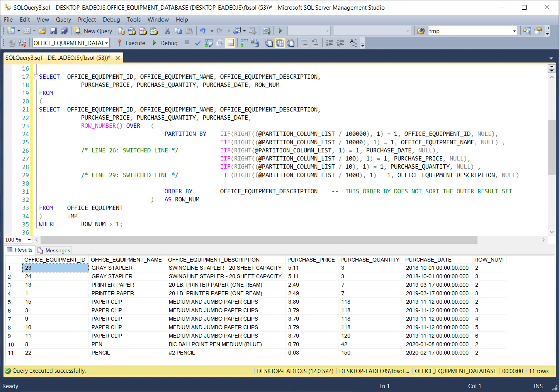Switch to the Messages tab

pyautogui.click(x=54, y=250)
